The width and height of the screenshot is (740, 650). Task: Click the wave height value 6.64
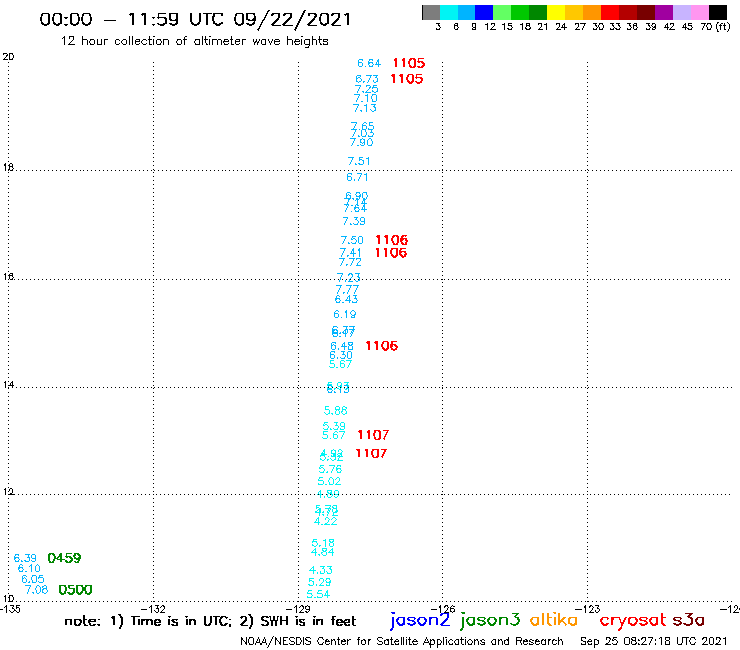point(369,63)
